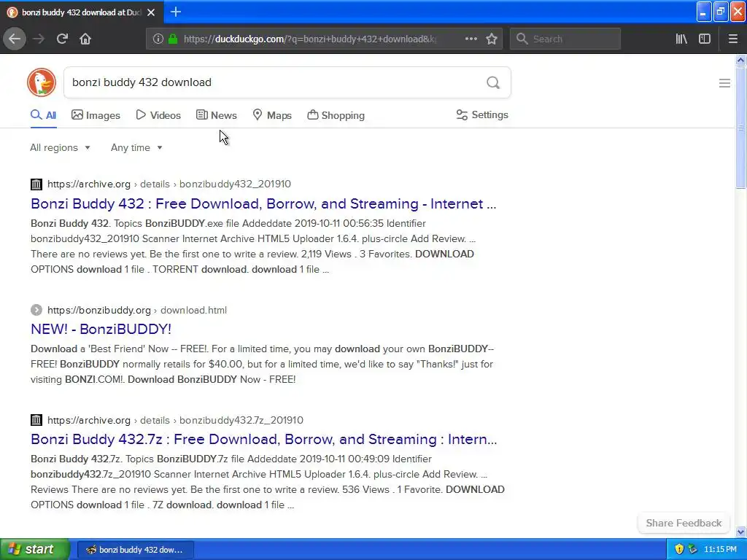747x560 pixels.
Task: Go back with the browser back arrow
Action: [15, 39]
